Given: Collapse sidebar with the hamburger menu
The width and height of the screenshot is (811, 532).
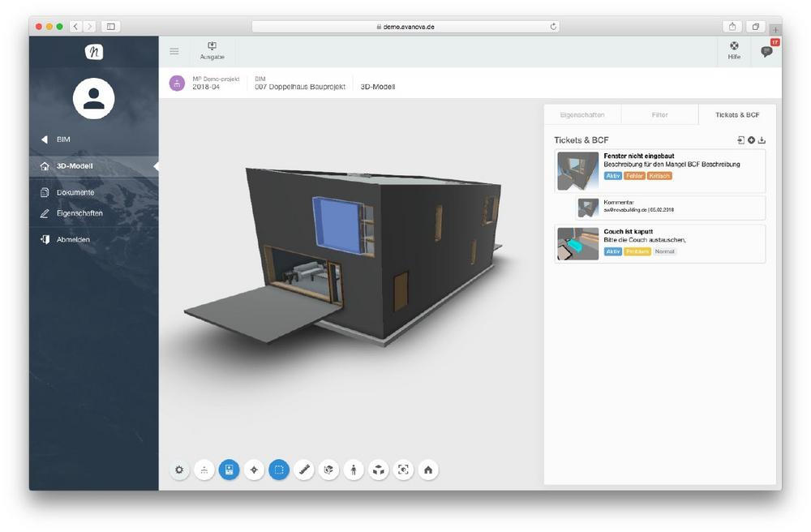Looking at the screenshot, I should click(x=174, y=51).
